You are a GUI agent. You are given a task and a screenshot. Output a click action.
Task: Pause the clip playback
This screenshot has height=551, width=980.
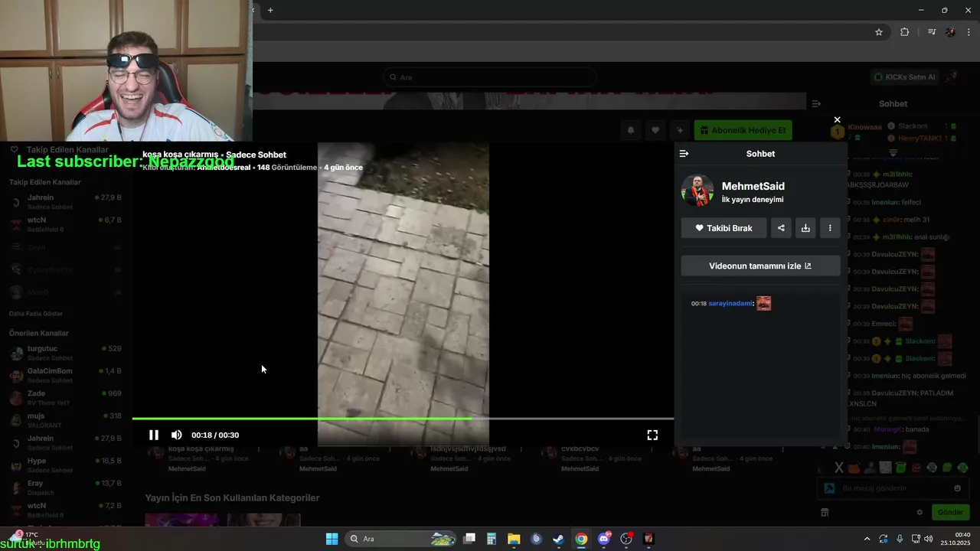pos(154,435)
